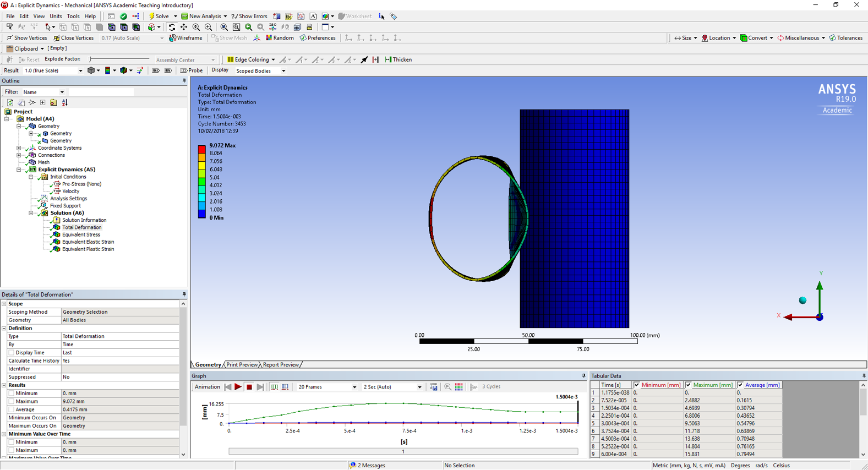This screenshot has width=868, height=470.
Task: Click the Solve button
Action: click(x=159, y=17)
